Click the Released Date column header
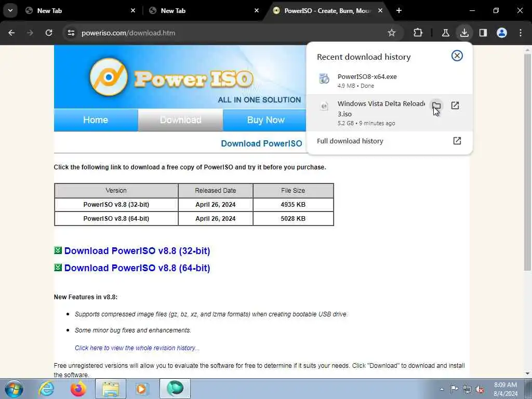This screenshot has width=532, height=399. click(x=216, y=191)
